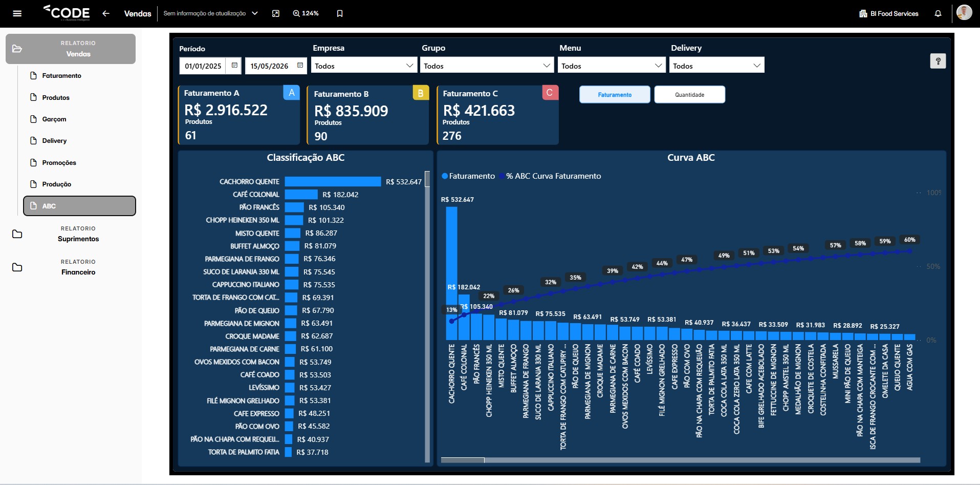The height and width of the screenshot is (485, 980).
Task: Click the R$ 101.322 value
Action: coord(326,220)
